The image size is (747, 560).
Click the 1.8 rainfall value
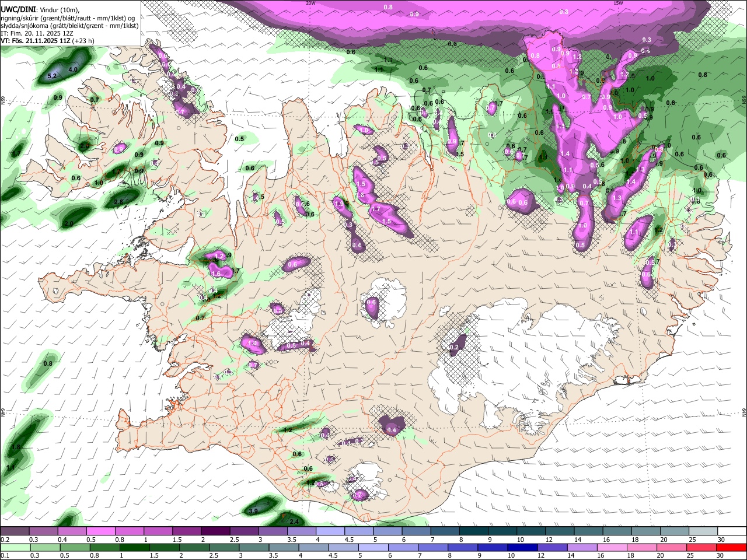tap(16, 447)
